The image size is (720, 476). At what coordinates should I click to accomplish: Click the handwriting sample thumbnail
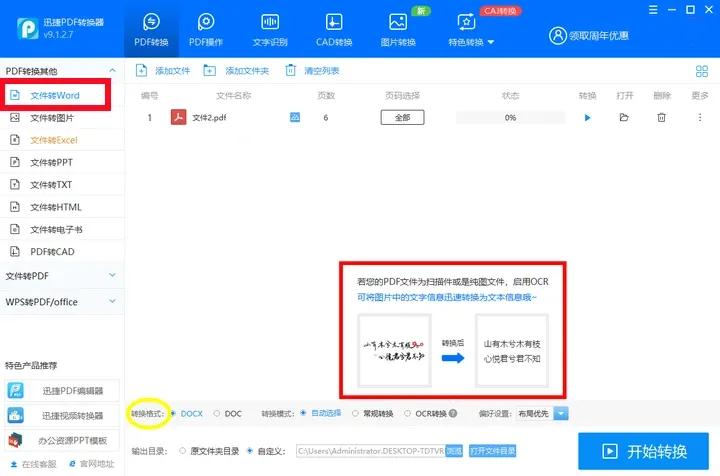point(394,350)
